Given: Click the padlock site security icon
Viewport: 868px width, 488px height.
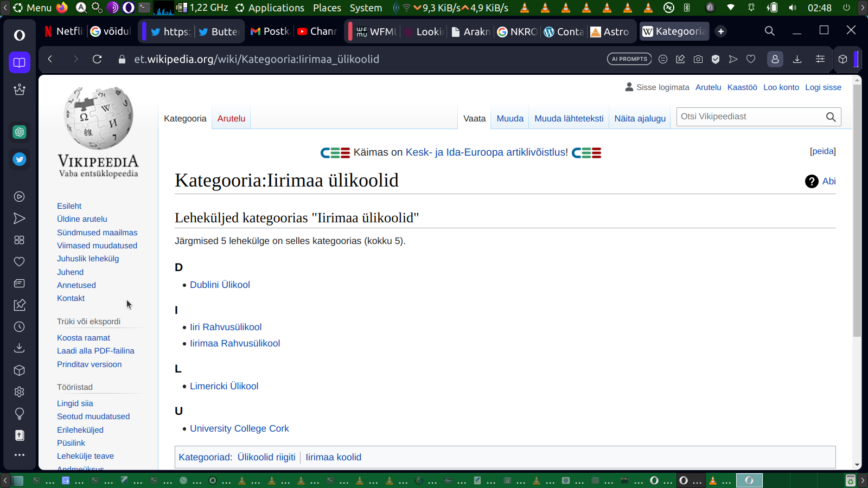Looking at the screenshot, I should pyautogui.click(x=122, y=59).
